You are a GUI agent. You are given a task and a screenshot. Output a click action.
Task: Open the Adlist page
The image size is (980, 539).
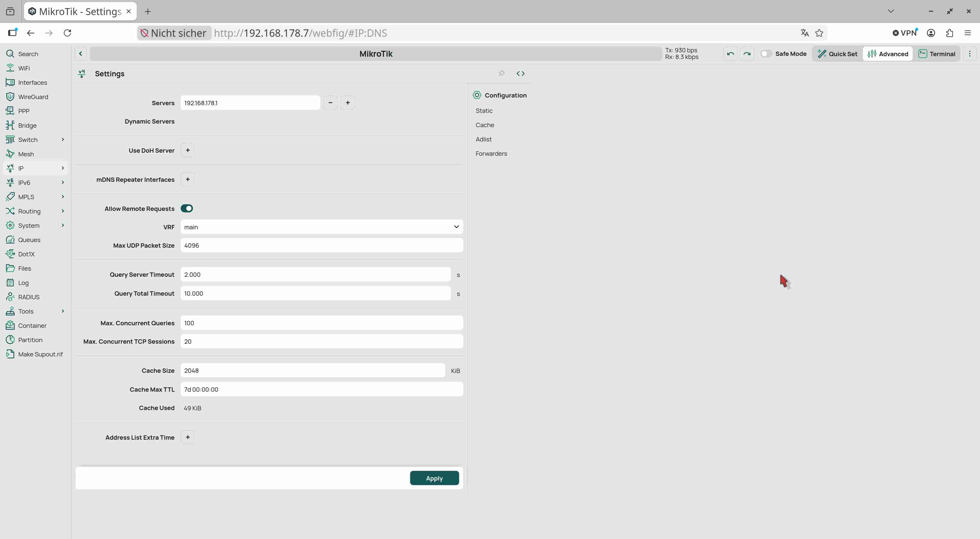483,139
